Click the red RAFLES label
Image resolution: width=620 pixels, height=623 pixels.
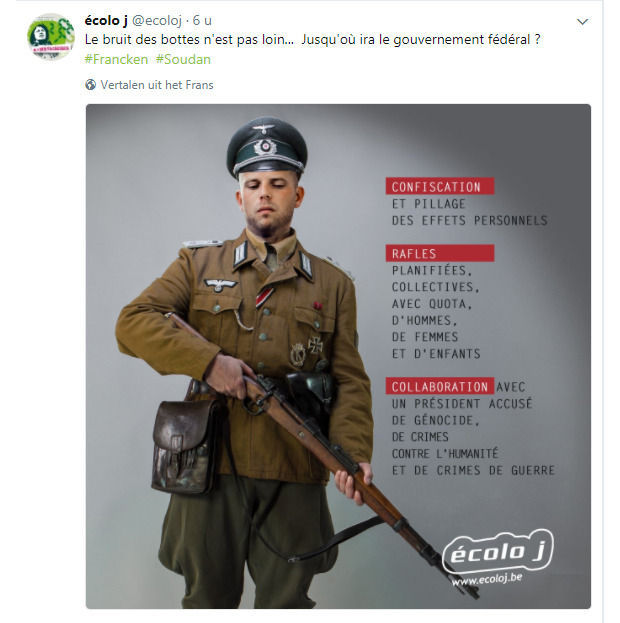tap(440, 253)
